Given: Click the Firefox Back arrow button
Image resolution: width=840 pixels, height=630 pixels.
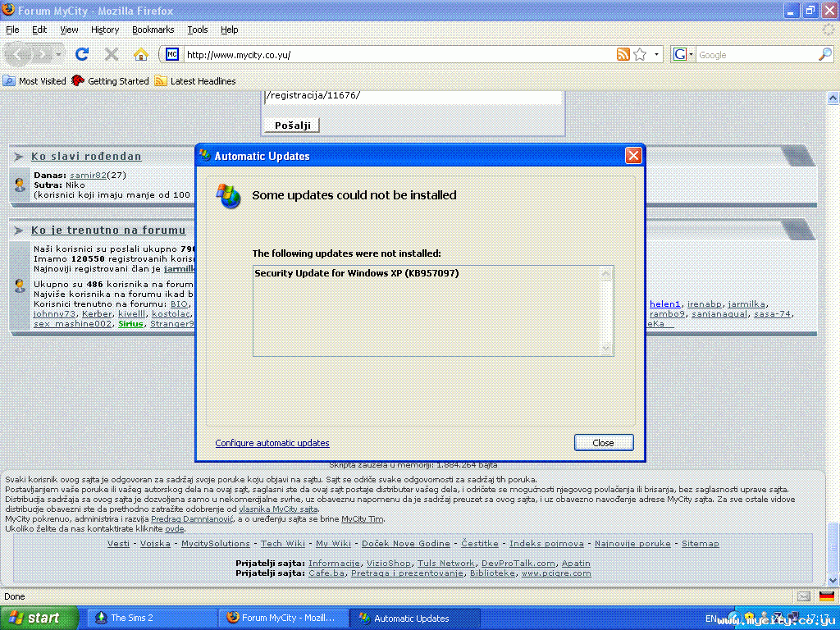Looking at the screenshot, I should click(x=18, y=54).
